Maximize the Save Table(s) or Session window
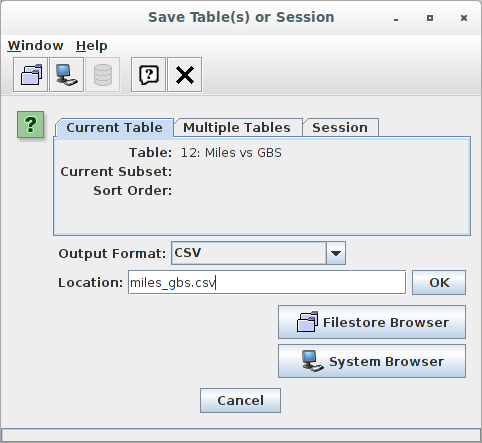The width and height of the screenshot is (482, 443). click(430, 18)
